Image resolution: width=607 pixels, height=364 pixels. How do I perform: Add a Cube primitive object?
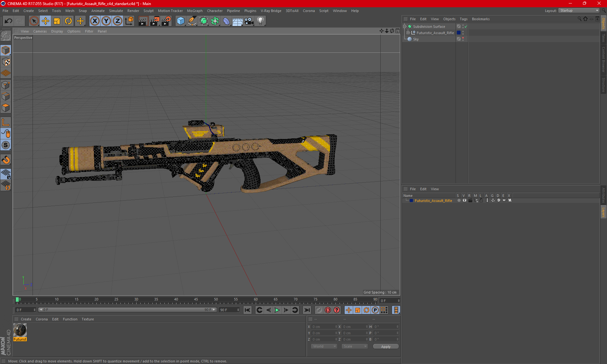[x=181, y=21]
